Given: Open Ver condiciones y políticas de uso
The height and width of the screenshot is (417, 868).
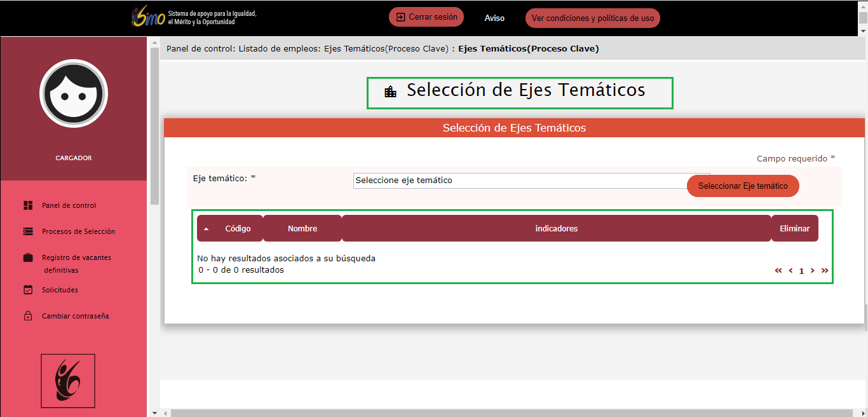Looking at the screenshot, I should [592, 18].
